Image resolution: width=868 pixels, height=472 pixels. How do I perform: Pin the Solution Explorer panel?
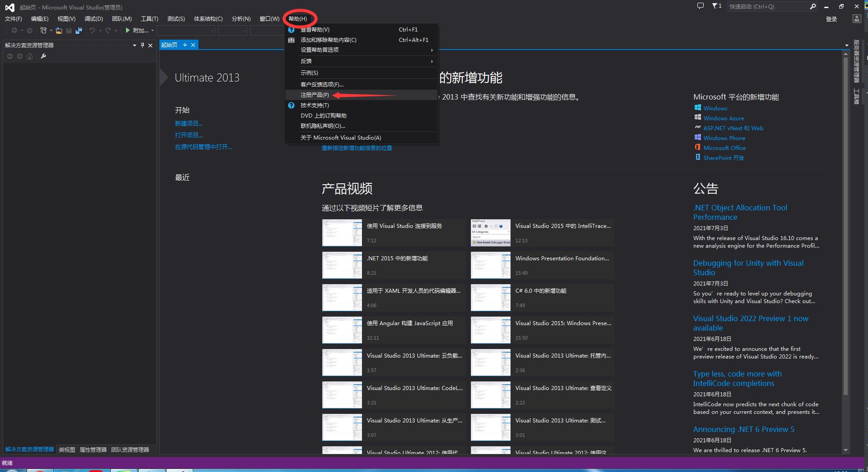[142, 45]
